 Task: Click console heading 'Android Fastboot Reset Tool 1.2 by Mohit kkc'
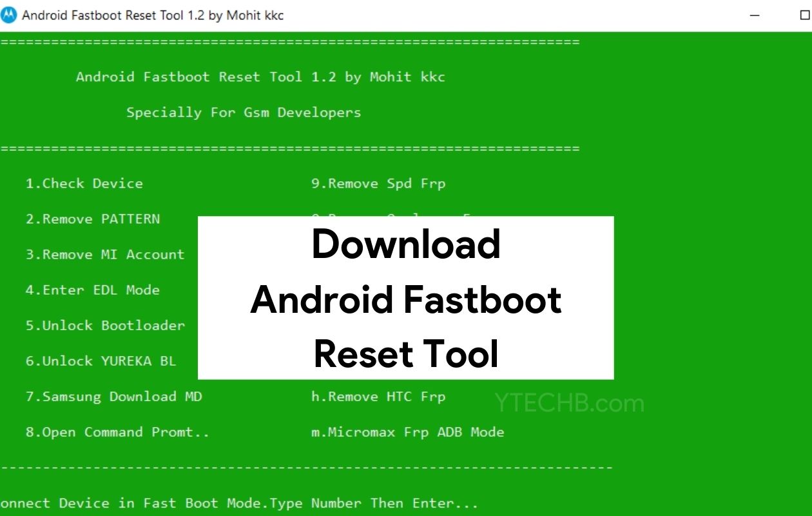[x=260, y=77]
